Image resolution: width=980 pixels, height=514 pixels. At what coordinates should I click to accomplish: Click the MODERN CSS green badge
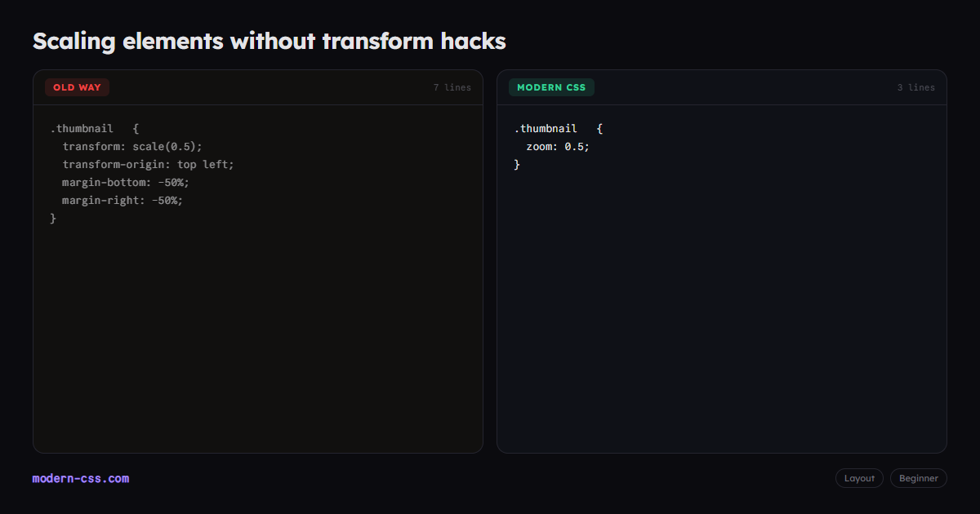point(551,87)
